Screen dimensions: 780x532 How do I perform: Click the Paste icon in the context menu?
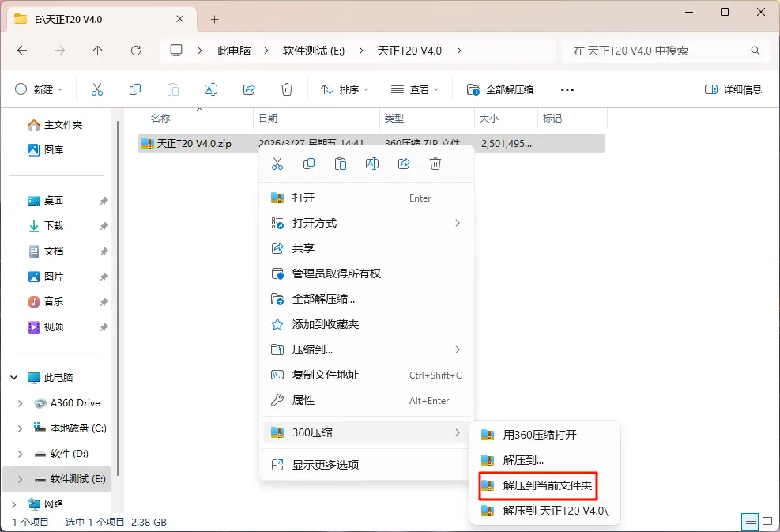(341, 164)
